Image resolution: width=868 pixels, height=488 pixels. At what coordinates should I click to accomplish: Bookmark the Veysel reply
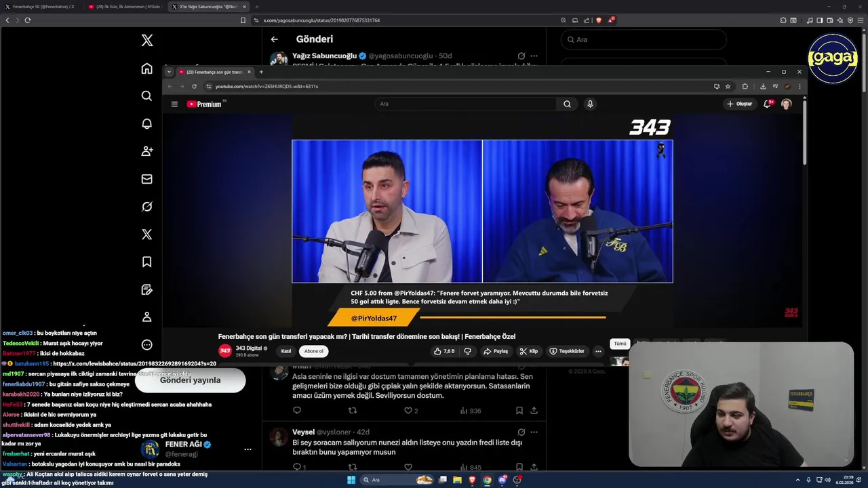pyautogui.click(x=519, y=468)
